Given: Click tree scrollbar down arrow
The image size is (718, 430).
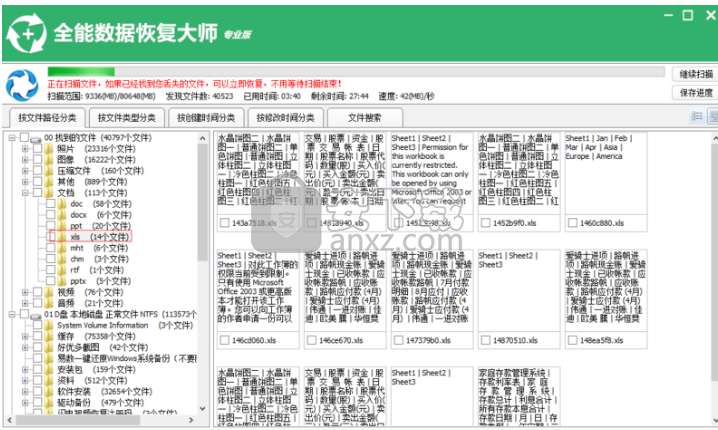Looking at the screenshot, I should [x=203, y=409].
